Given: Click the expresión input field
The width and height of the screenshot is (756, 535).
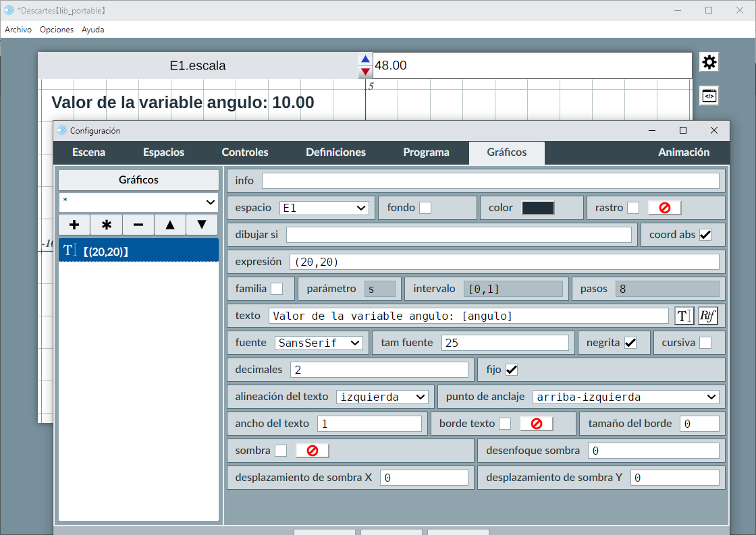Looking at the screenshot, I should (x=504, y=262).
